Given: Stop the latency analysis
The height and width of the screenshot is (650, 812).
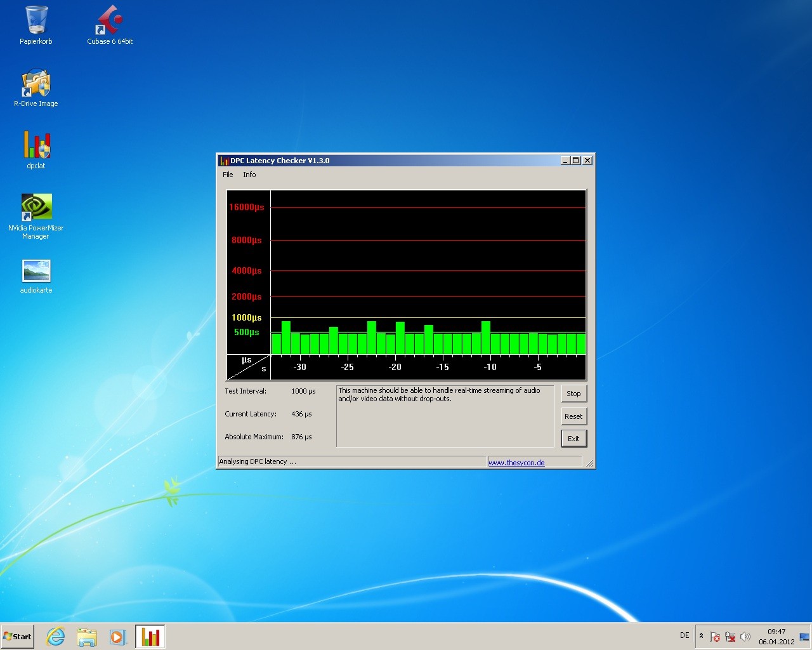Looking at the screenshot, I should pos(573,394).
